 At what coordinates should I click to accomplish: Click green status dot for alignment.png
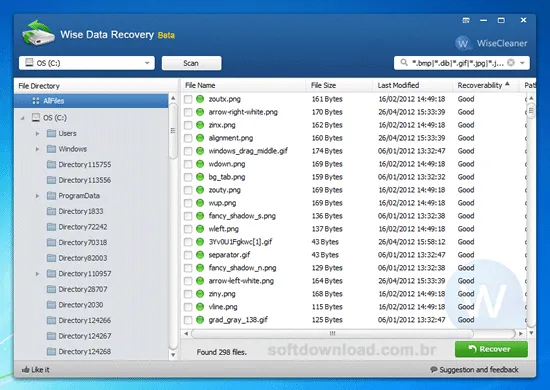[200, 138]
